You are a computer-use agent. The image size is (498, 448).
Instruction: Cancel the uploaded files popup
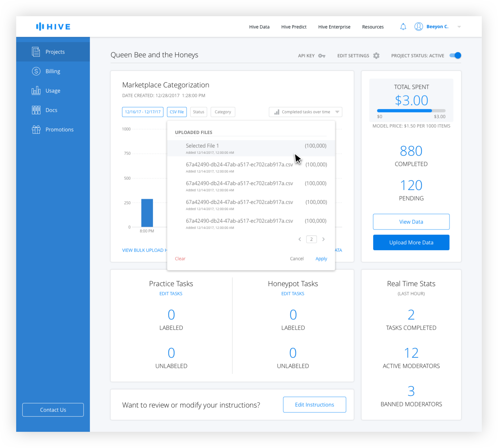(x=297, y=259)
